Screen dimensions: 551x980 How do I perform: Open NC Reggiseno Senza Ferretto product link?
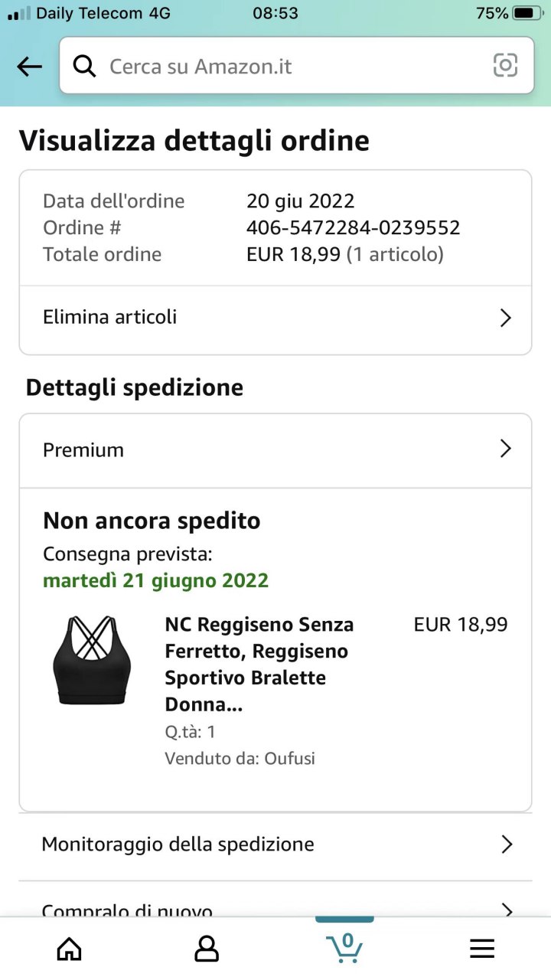tap(259, 665)
